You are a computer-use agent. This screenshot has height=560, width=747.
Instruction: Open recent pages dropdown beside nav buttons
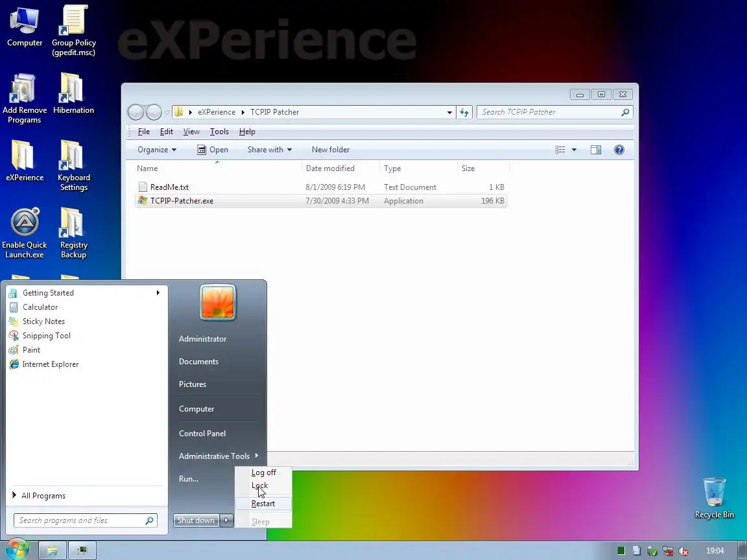[167, 112]
